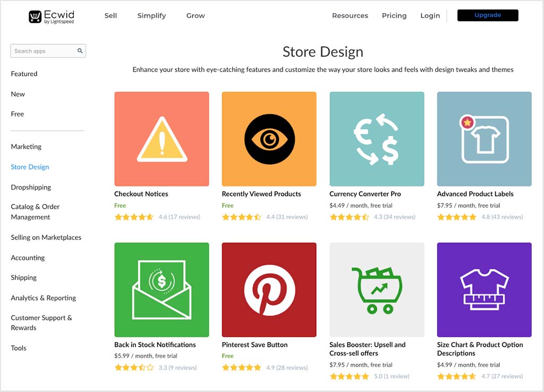
Task: Click the Recently Viewed Products title
Action: [261, 194]
